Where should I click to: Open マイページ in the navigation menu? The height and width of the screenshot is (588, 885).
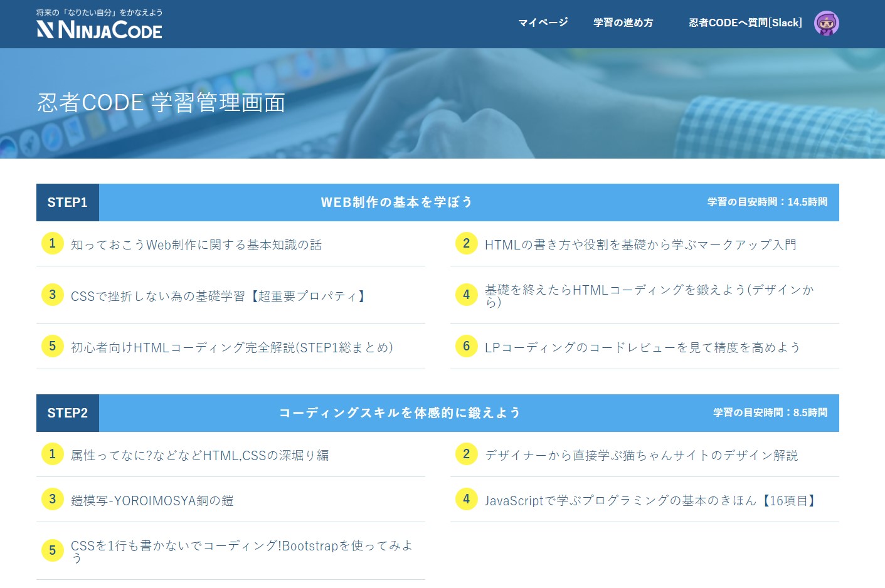(543, 23)
